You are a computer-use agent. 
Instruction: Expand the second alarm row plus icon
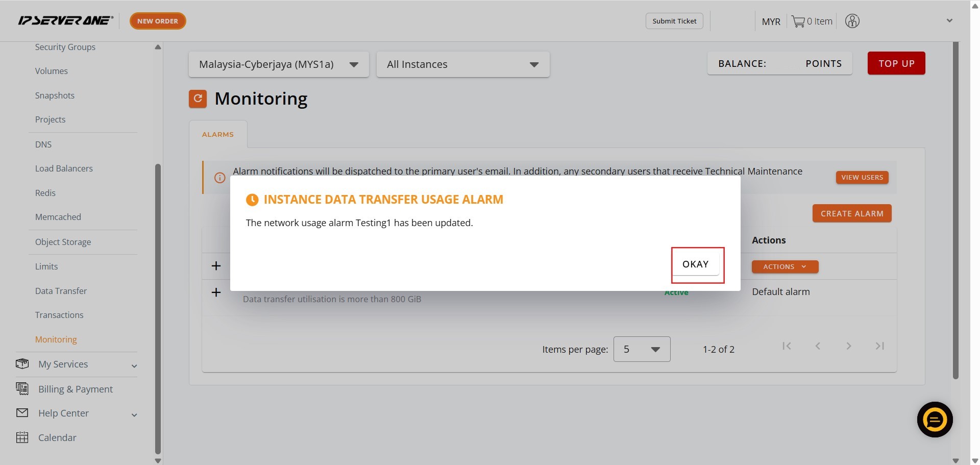pyautogui.click(x=216, y=292)
